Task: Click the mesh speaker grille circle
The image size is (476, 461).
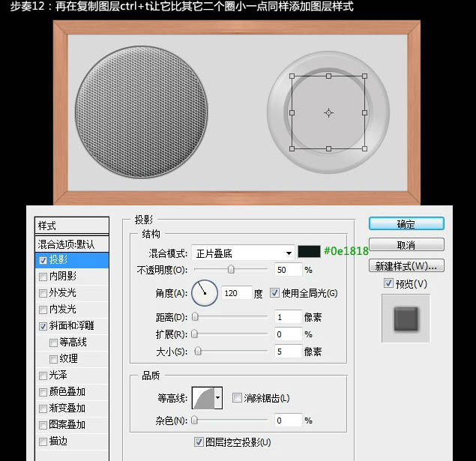Action: coord(141,112)
